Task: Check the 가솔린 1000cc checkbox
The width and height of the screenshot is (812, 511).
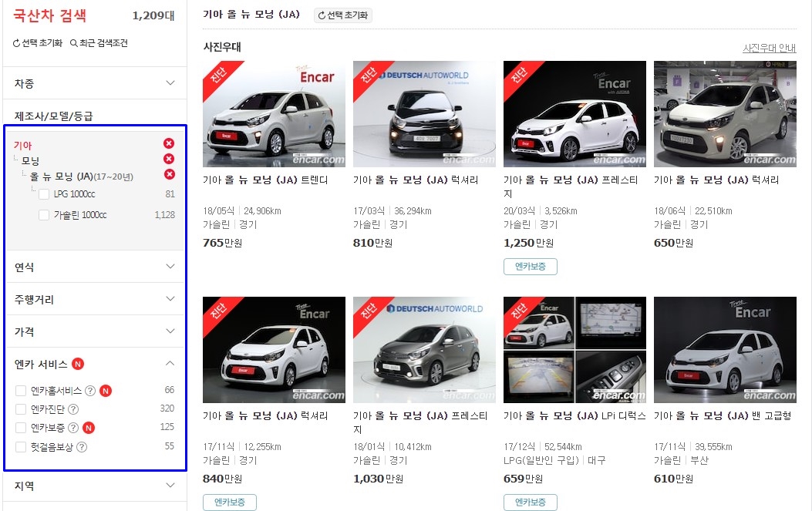Action: coord(44,215)
